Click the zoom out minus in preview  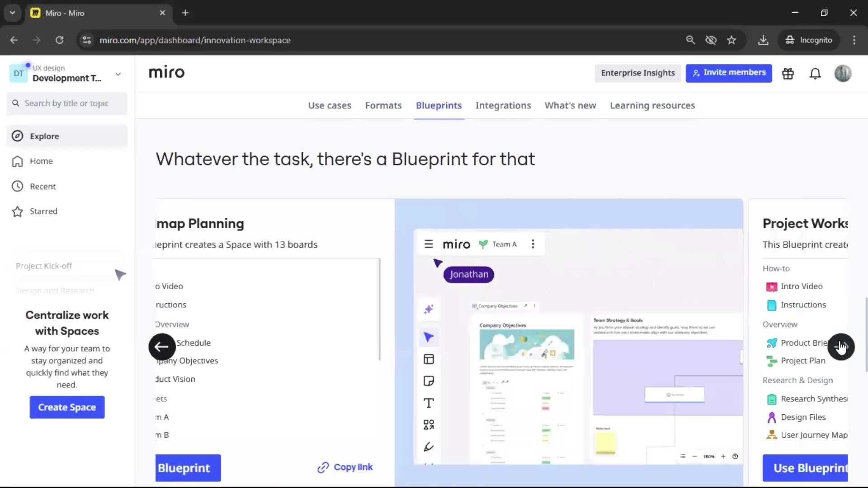[x=694, y=456]
